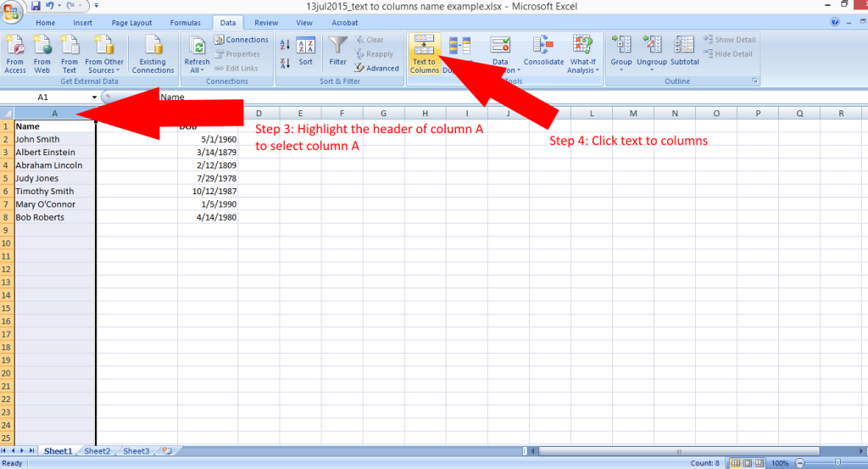Select column A header
The width and height of the screenshot is (868, 469).
[x=54, y=113]
